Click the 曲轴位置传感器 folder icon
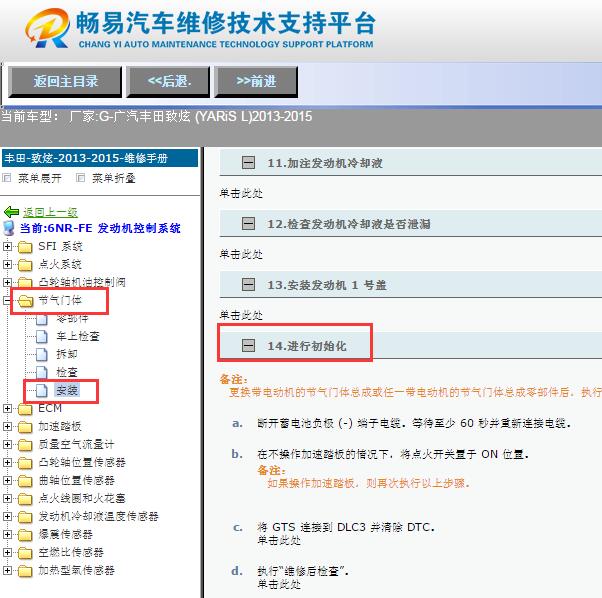This screenshot has height=598, width=602. pos(25,481)
